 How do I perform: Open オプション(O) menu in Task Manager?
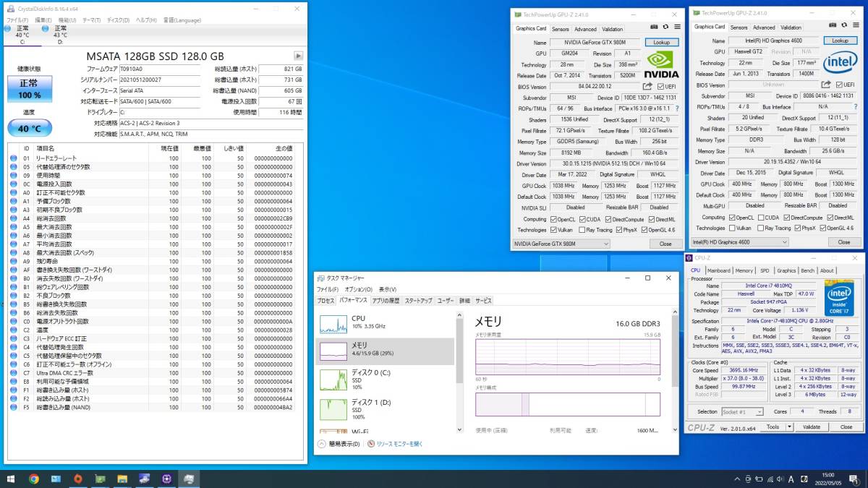pos(357,289)
